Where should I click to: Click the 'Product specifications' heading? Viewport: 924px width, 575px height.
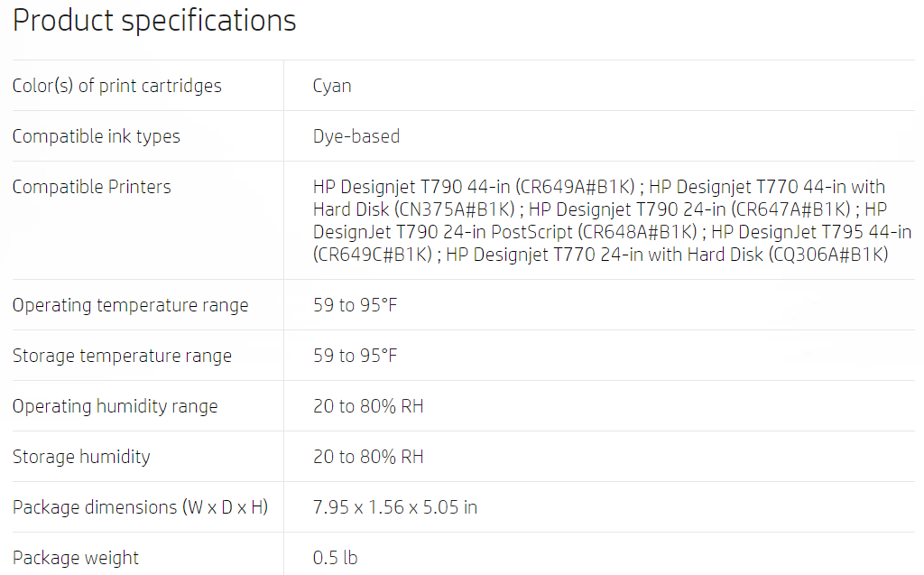[154, 21]
